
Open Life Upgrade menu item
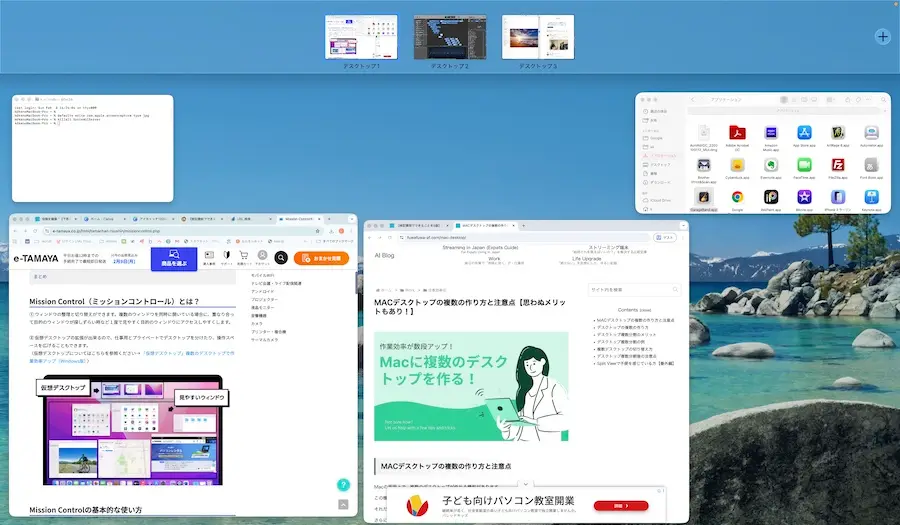coord(587,260)
